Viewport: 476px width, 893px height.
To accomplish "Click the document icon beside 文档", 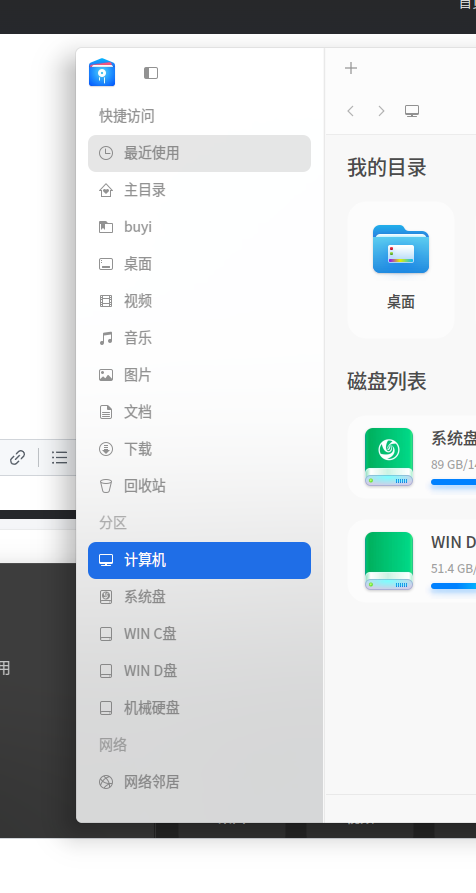I will (x=106, y=412).
